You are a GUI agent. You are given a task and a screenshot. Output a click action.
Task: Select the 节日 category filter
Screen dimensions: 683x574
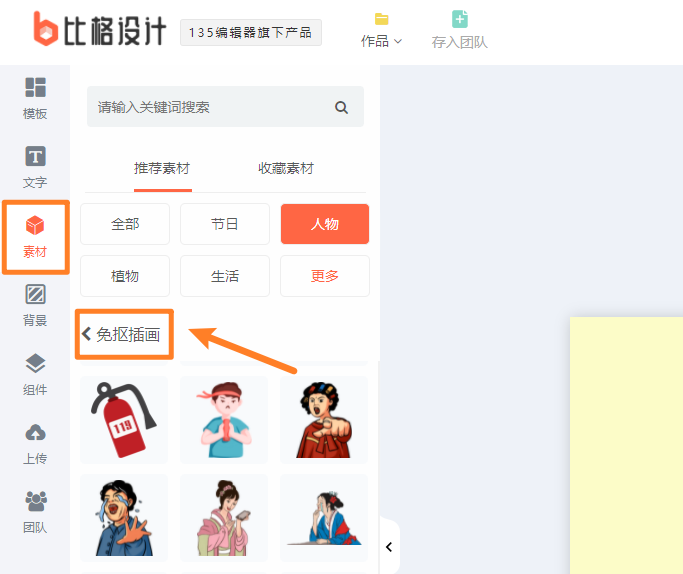pos(225,224)
